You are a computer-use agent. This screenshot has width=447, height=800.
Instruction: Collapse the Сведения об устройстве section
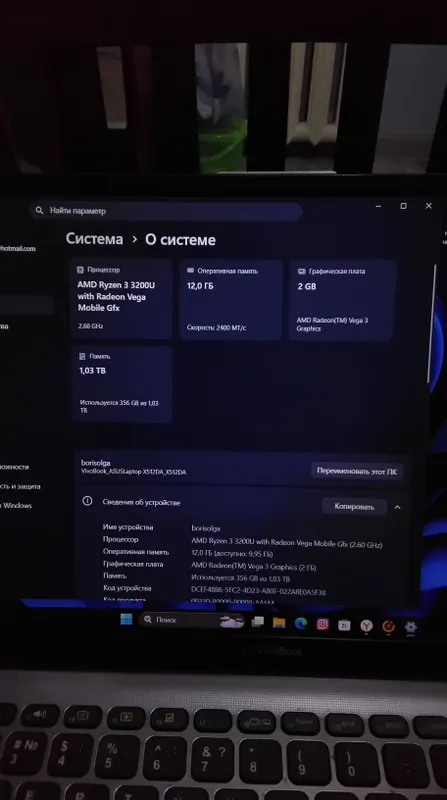tap(398, 507)
